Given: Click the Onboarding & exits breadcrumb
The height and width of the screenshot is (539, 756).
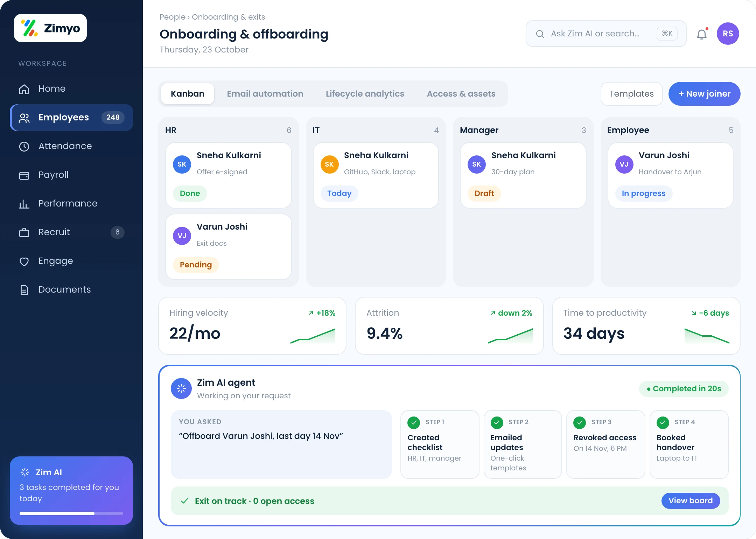Looking at the screenshot, I should 228,17.
